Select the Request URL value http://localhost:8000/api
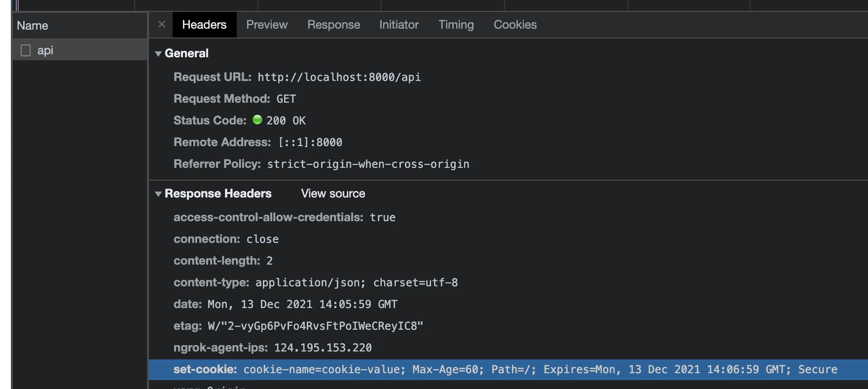868x389 pixels. (339, 77)
